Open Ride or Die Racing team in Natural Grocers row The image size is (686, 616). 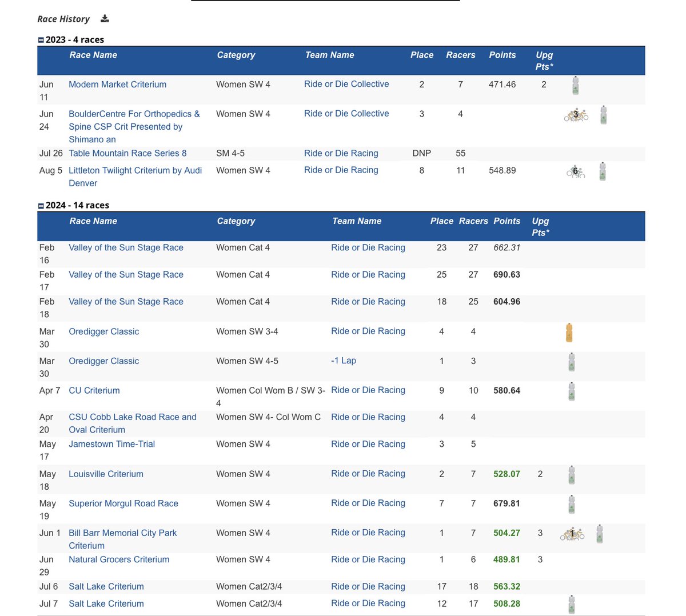click(x=368, y=559)
